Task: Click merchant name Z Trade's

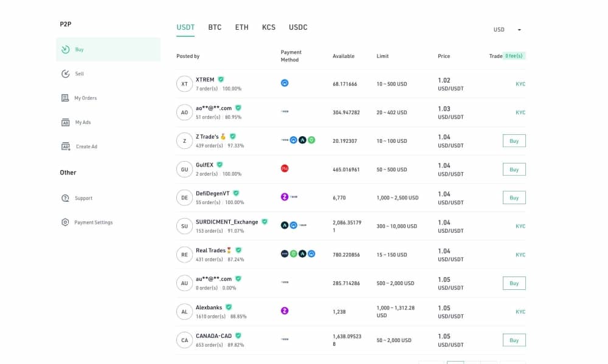Action: point(207,137)
